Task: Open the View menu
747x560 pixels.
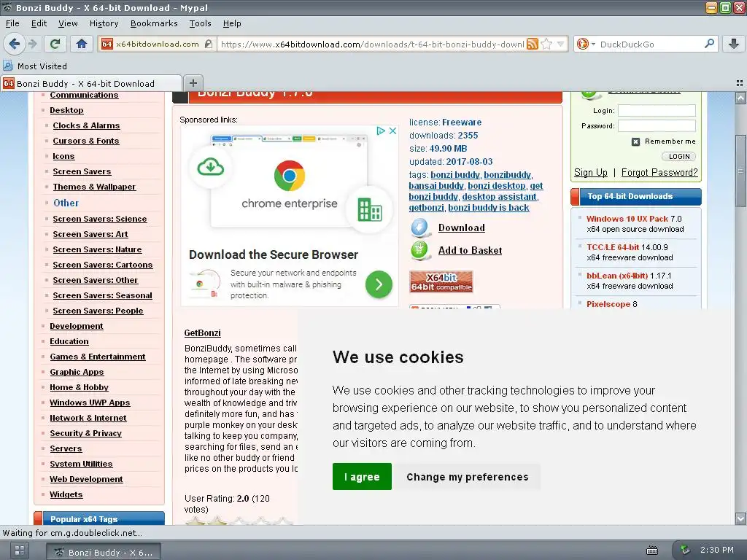Action: tap(68, 23)
